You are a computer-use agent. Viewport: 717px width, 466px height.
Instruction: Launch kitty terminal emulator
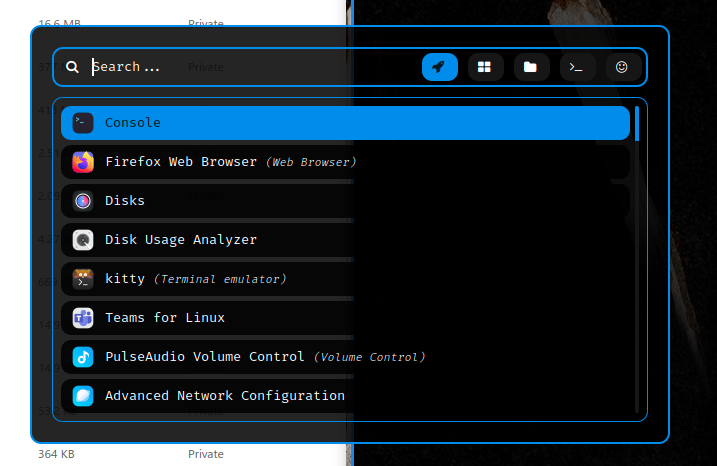pyautogui.click(x=345, y=279)
